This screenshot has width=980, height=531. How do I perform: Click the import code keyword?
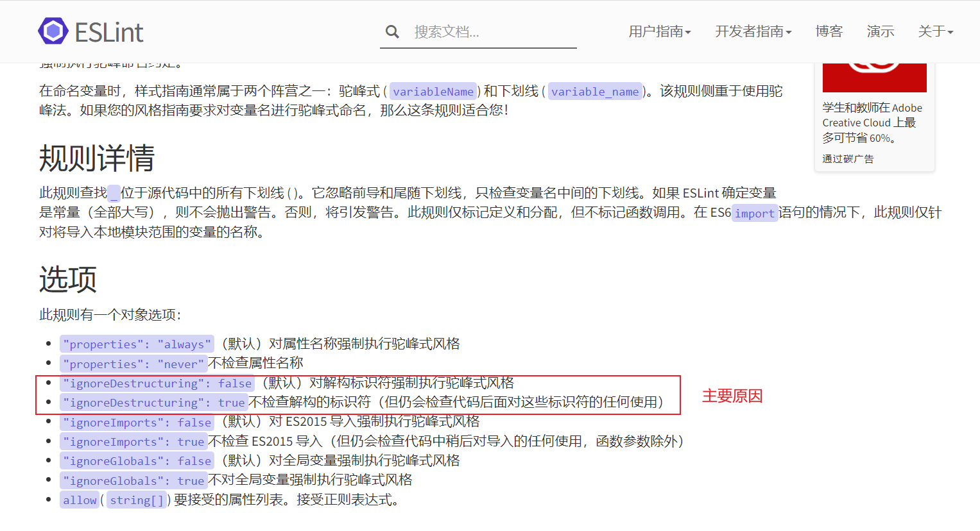[x=755, y=214]
